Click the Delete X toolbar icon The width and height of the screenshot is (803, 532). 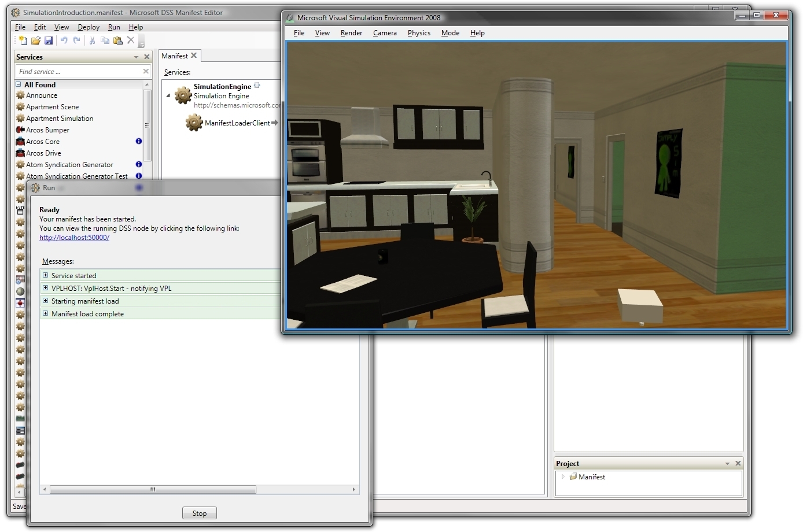(x=131, y=40)
